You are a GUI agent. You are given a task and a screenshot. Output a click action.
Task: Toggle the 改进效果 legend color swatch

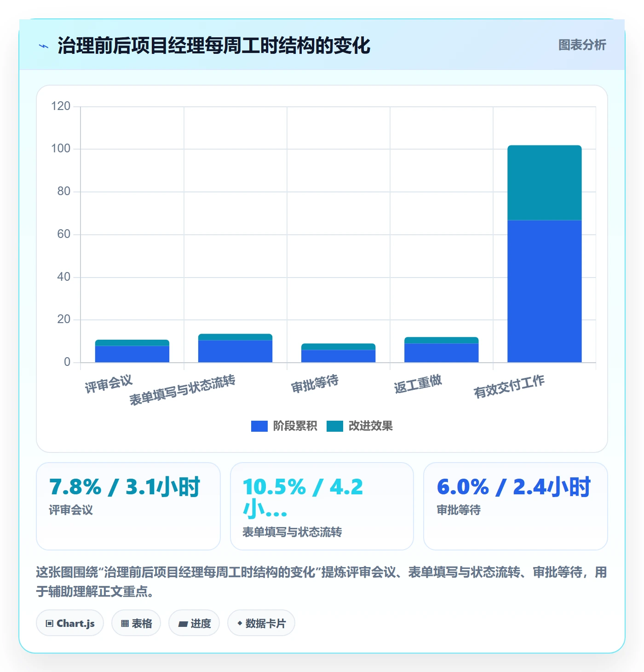click(335, 426)
